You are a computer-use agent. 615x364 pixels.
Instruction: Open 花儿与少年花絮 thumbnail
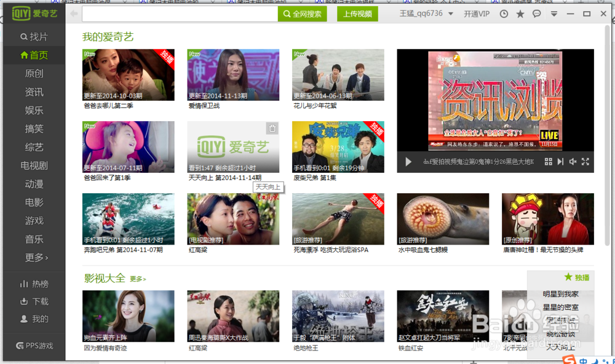[x=338, y=75]
